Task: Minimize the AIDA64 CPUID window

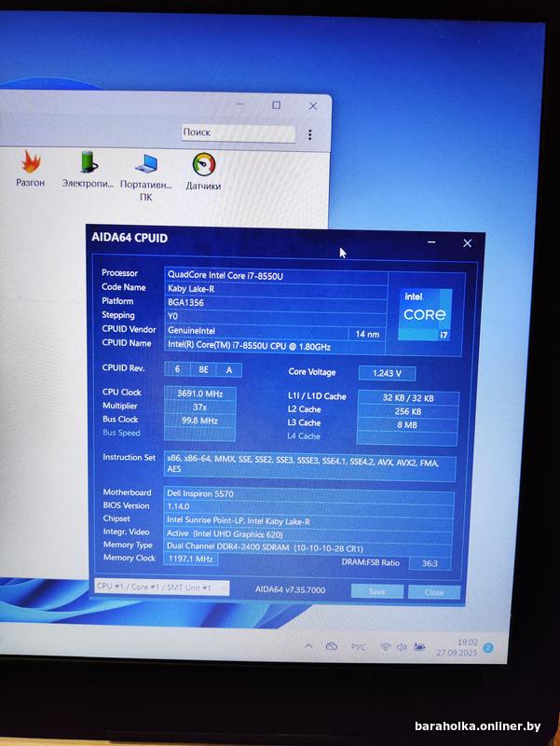Action: click(x=431, y=242)
